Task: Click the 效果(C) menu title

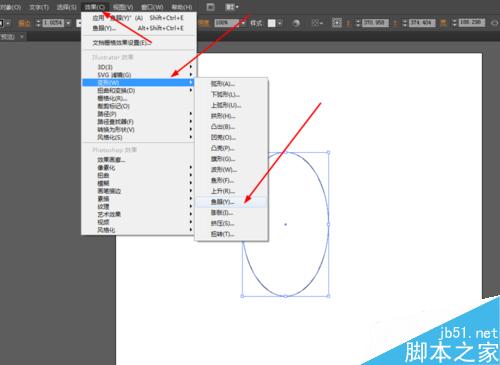Action: pos(95,7)
